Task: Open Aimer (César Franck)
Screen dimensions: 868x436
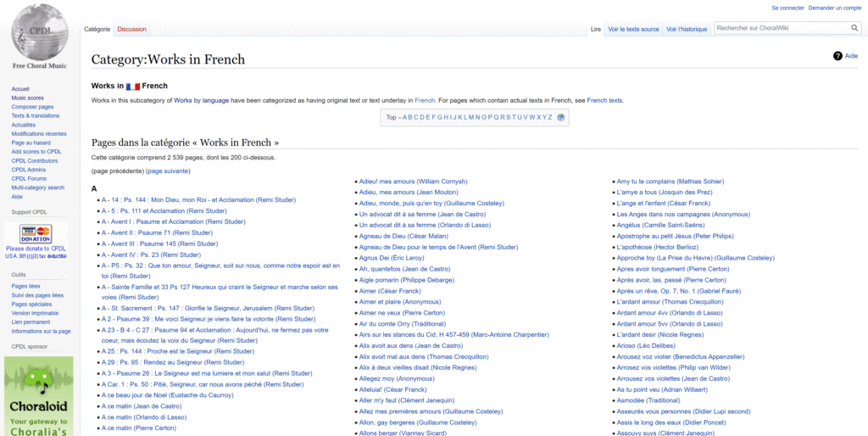Action: click(x=390, y=291)
